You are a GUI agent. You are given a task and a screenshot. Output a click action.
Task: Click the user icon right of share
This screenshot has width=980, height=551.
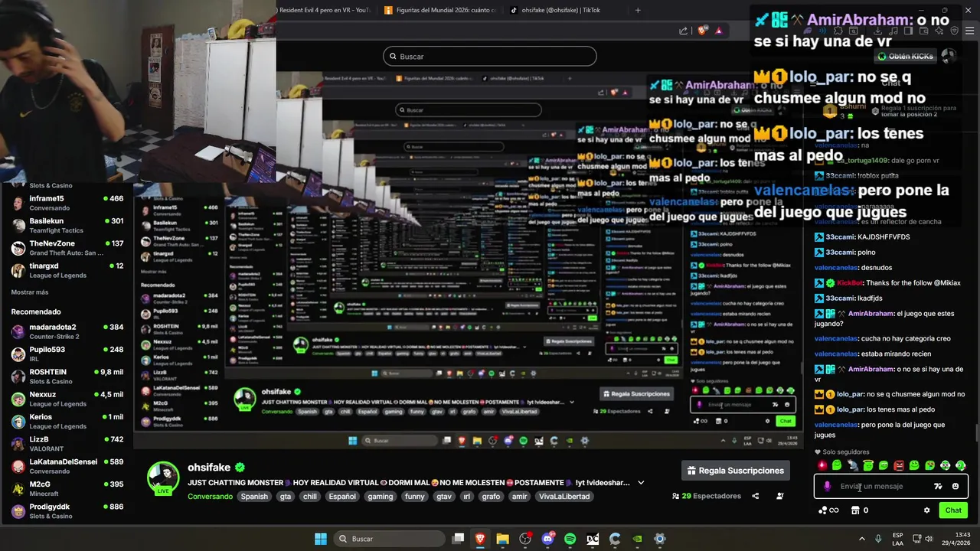[x=780, y=496]
